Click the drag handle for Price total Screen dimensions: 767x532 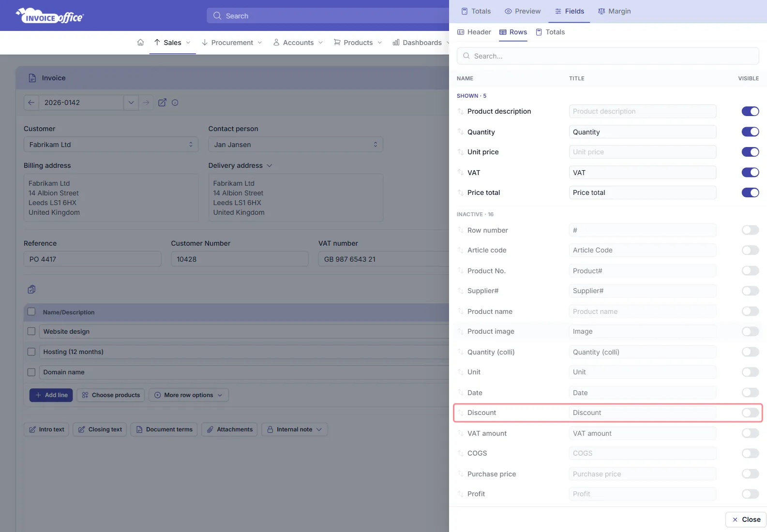pos(460,192)
